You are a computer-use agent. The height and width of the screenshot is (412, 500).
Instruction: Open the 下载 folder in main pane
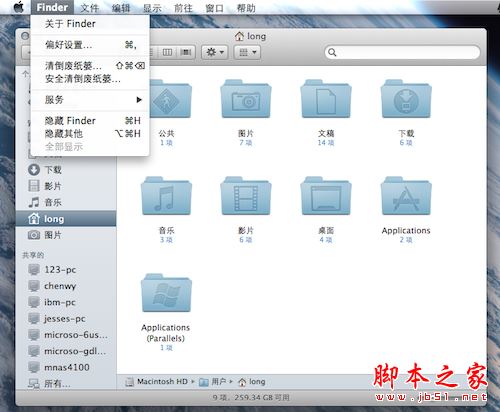point(406,99)
